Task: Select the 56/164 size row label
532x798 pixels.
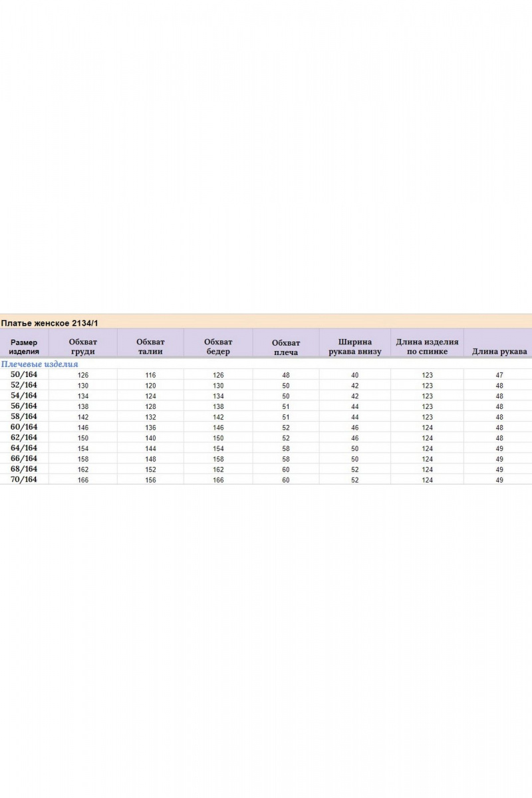Action: point(24,406)
